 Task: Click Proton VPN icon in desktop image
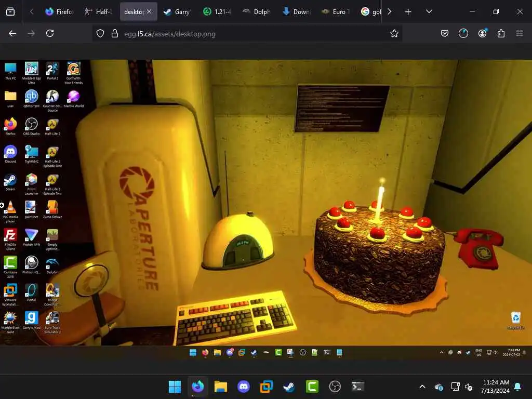pyautogui.click(x=31, y=237)
